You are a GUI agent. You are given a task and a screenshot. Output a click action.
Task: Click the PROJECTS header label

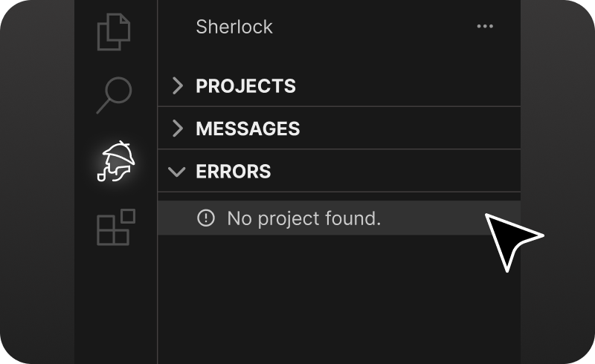245,86
